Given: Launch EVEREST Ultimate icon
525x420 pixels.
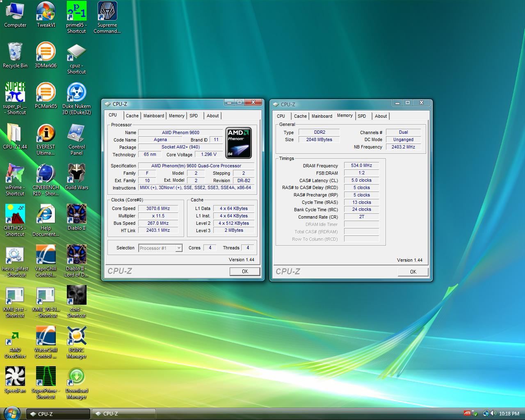Looking at the screenshot, I should [x=46, y=139].
